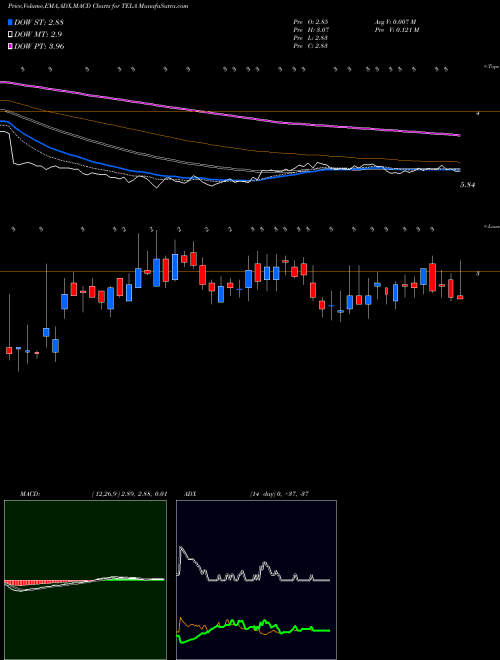Viewport: 500px width, 660px height.
Task: Click the 'Pre C: 2.83' close value
Action: coord(311,46)
